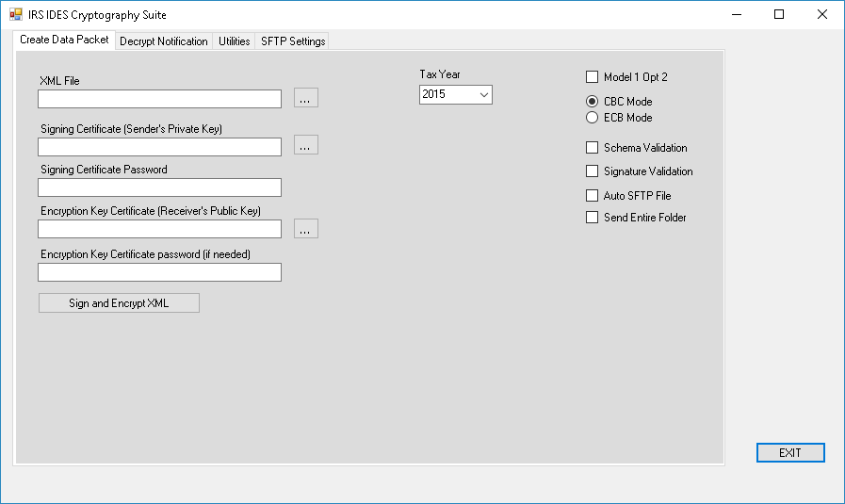
Task: Open the Decrypt Notification tab
Action: coord(164,41)
